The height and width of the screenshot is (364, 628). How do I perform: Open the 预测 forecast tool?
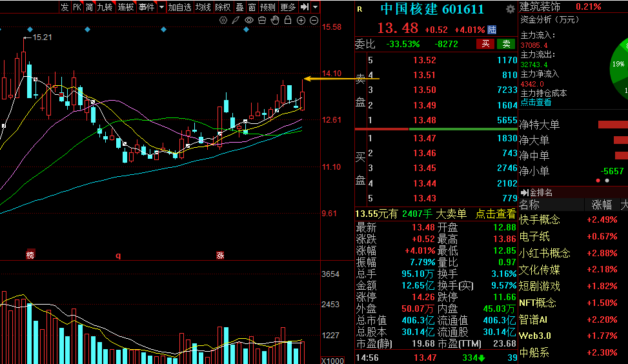point(268,7)
